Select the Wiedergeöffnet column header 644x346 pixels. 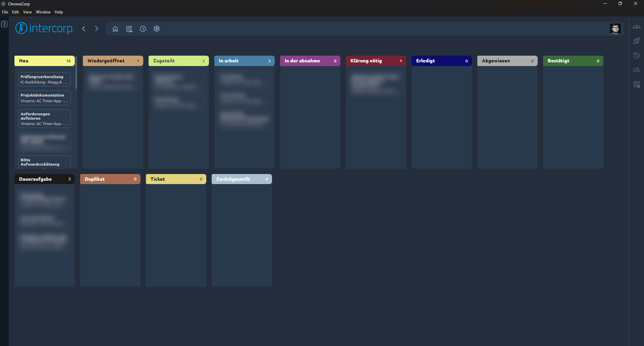(x=113, y=61)
